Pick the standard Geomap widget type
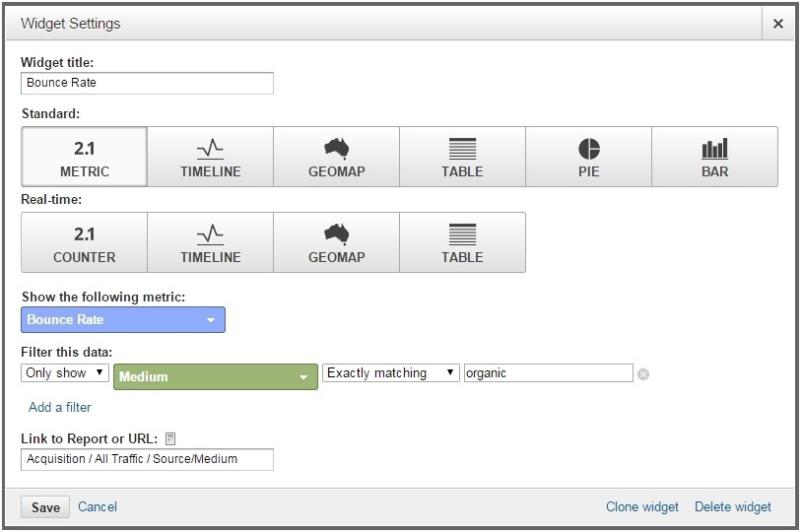The height and width of the screenshot is (532, 801). coord(337,157)
